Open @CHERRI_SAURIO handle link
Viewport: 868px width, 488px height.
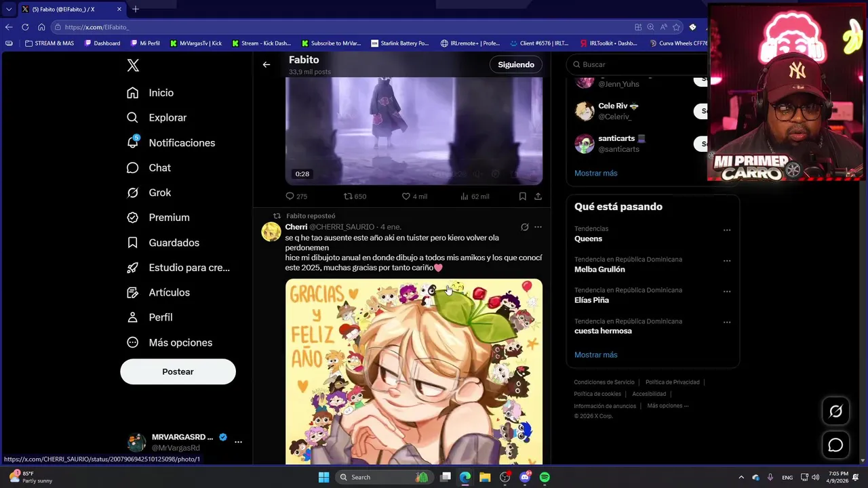point(342,227)
